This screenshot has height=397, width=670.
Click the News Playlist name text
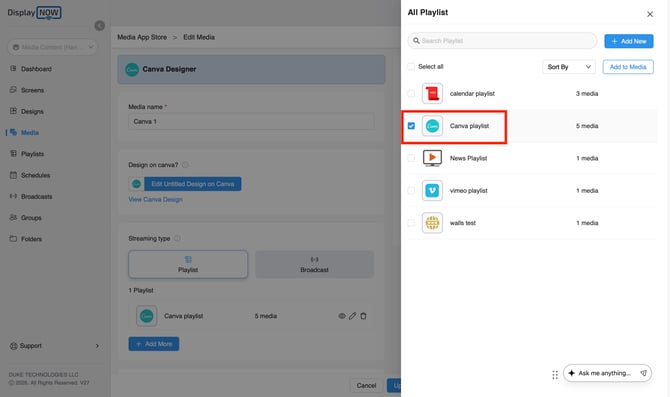tap(468, 158)
